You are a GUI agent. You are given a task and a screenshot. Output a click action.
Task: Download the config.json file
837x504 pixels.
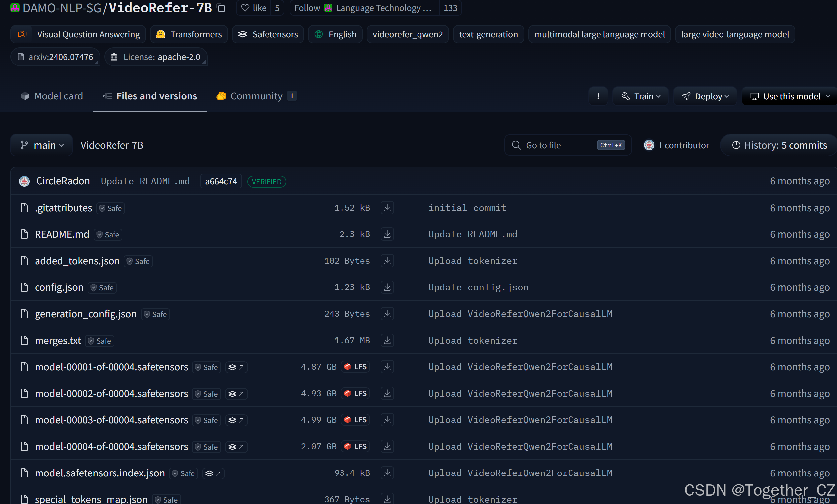tap(387, 287)
